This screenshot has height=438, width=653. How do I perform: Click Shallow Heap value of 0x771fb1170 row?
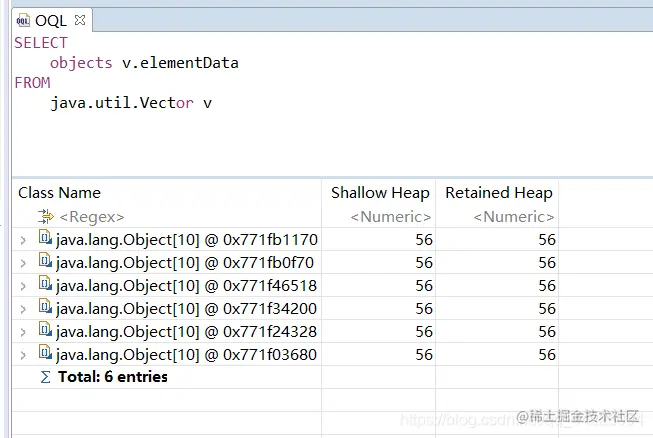424,240
